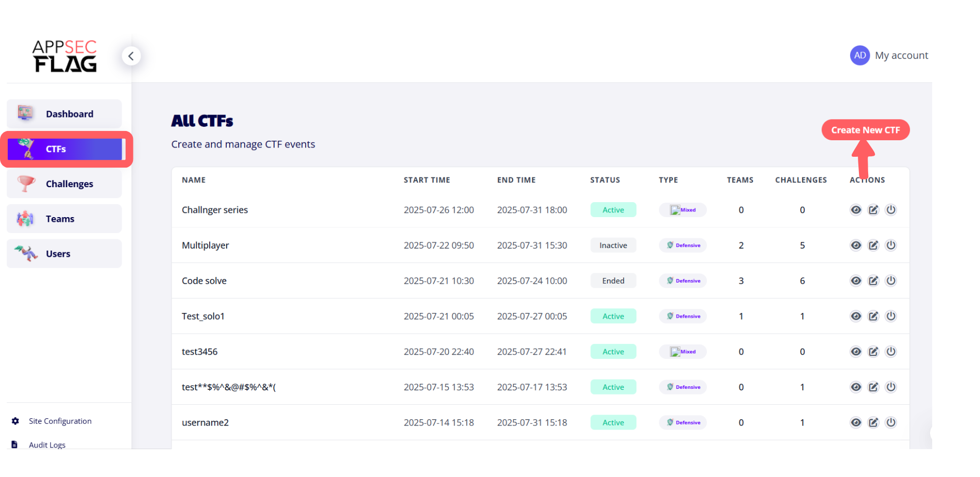Click the Create New CTF button

(x=865, y=130)
